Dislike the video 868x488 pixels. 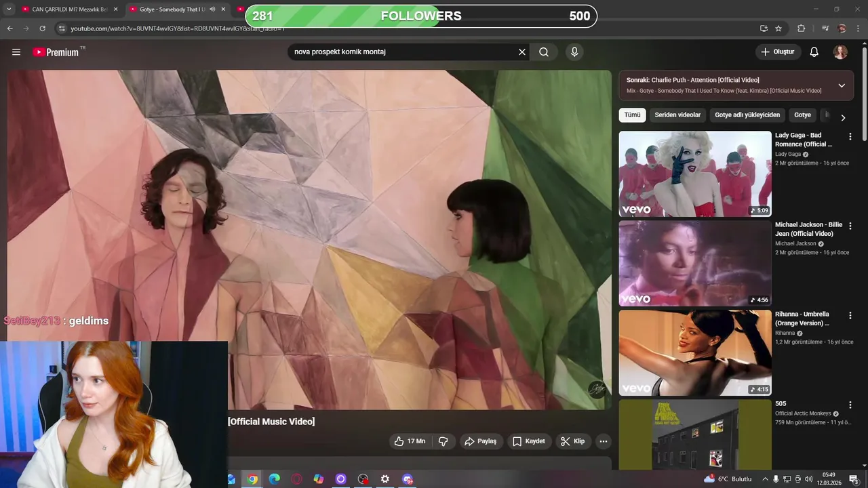[x=443, y=441]
